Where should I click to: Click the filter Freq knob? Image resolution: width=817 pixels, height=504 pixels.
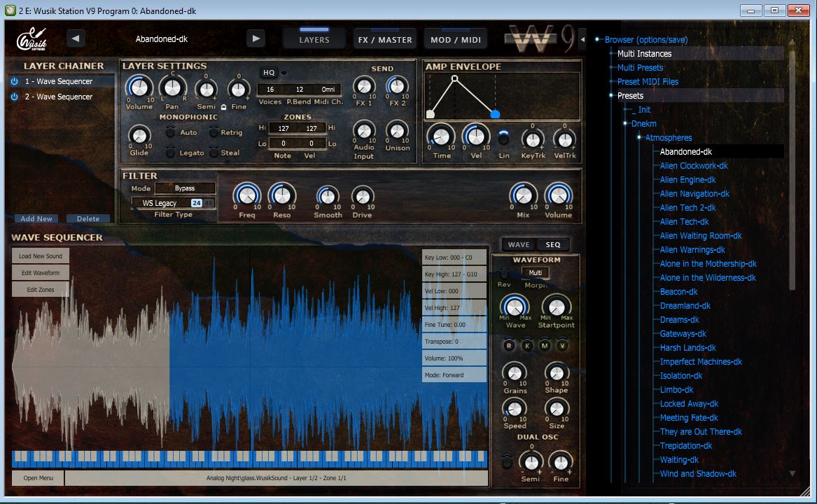pos(247,195)
